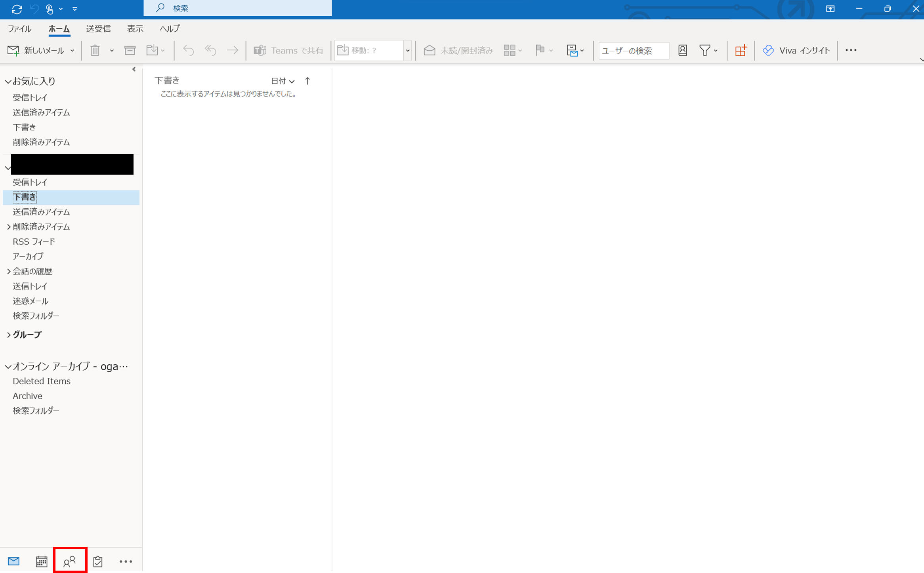
Task: Open Archive folder in online archive
Action: pyautogui.click(x=27, y=396)
